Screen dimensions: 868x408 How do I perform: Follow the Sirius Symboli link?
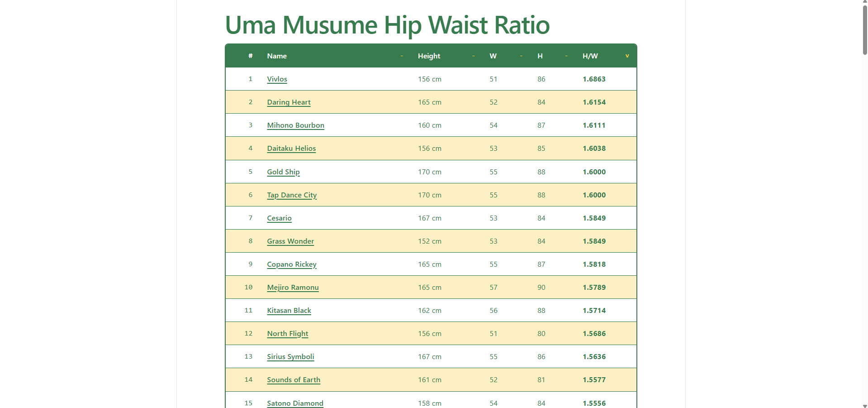290,357
